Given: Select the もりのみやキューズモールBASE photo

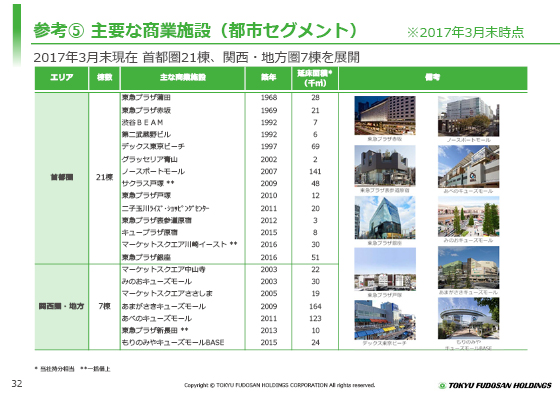Looking at the screenshot, I should [x=469, y=318].
